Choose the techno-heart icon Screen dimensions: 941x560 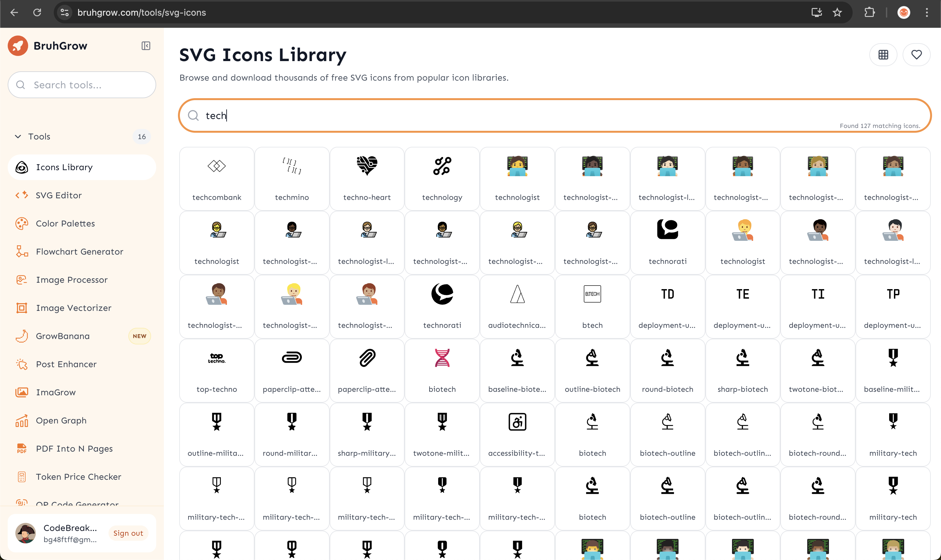(367, 178)
